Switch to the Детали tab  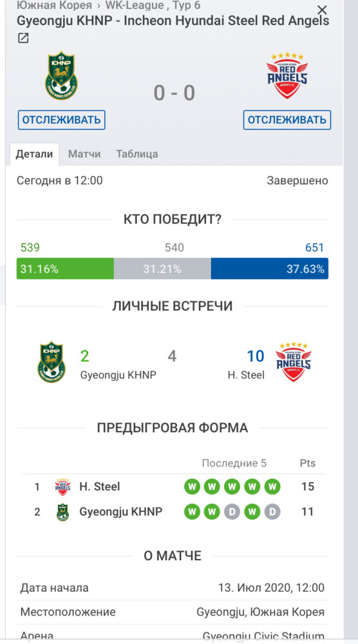click(x=35, y=154)
